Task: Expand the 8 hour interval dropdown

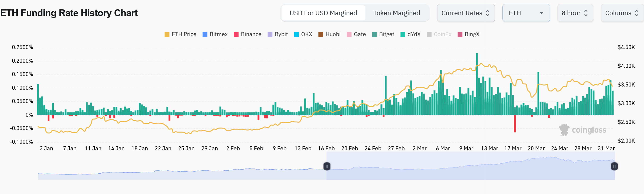Action: [575, 13]
